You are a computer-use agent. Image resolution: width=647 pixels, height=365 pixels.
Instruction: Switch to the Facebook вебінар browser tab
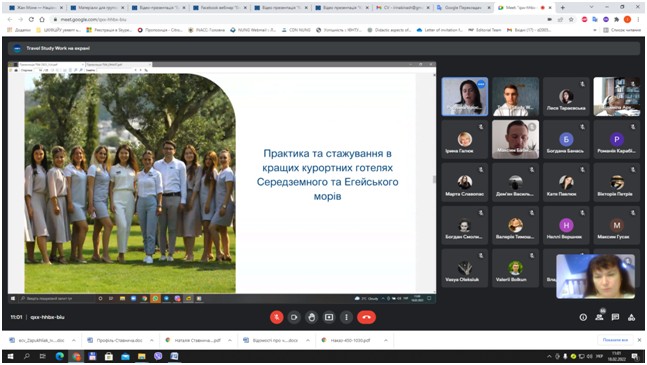(x=220, y=7)
